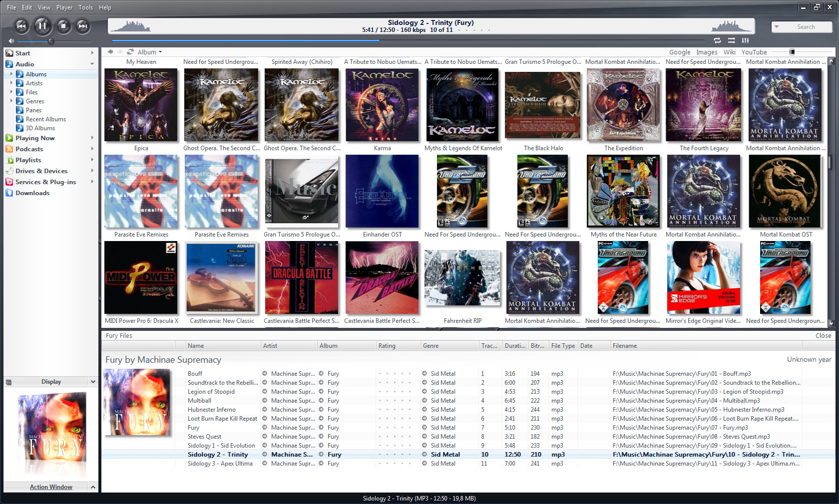Refresh the album view
Viewport: 839px width, 504px height.
point(130,51)
